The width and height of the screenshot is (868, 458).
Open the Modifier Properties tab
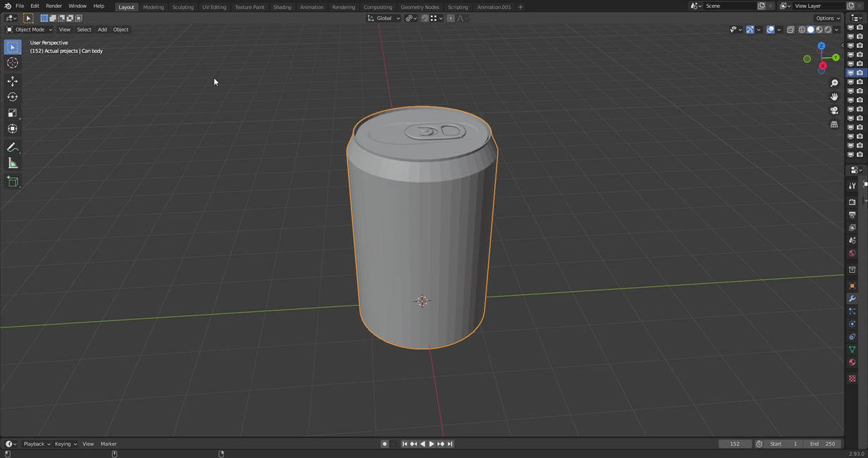(x=851, y=299)
